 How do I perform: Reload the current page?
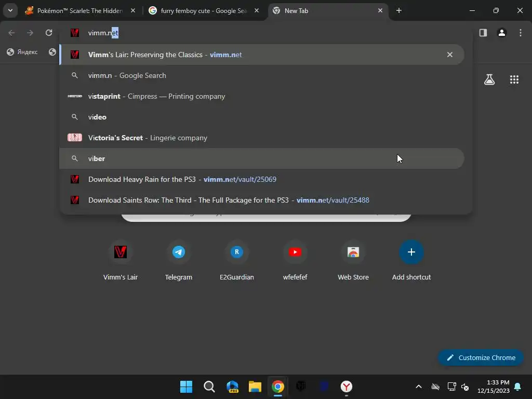[49, 33]
